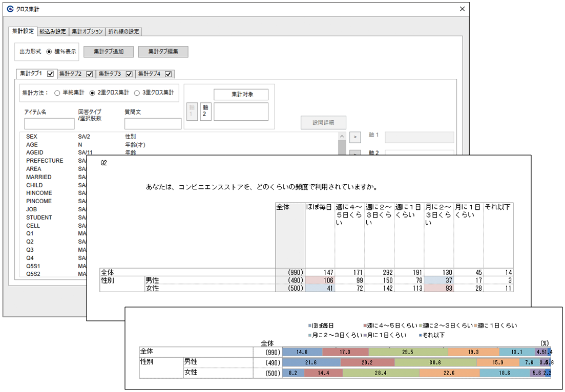This screenshot has width=565, height=392.
Task: Select the SEX row in item list
Action: point(179,137)
